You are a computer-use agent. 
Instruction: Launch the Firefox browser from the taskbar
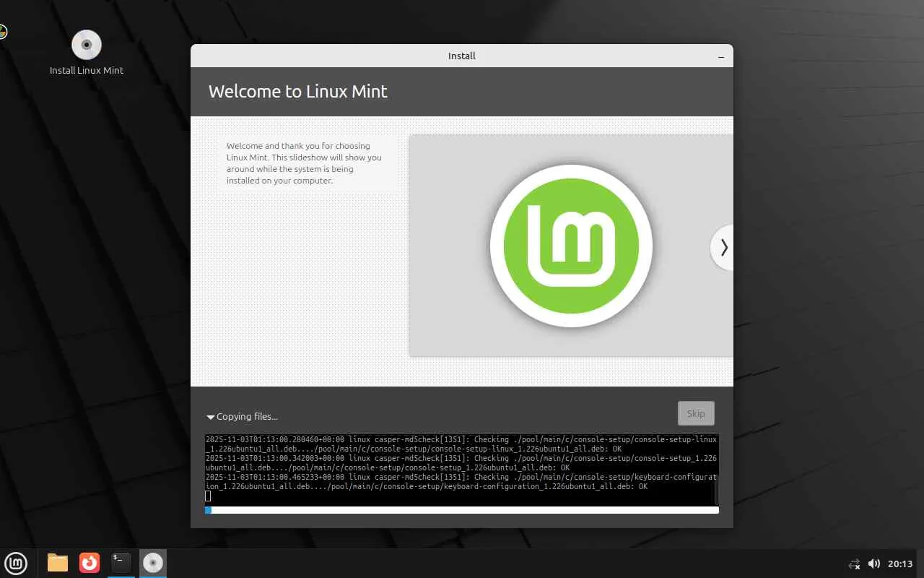coord(90,563)
